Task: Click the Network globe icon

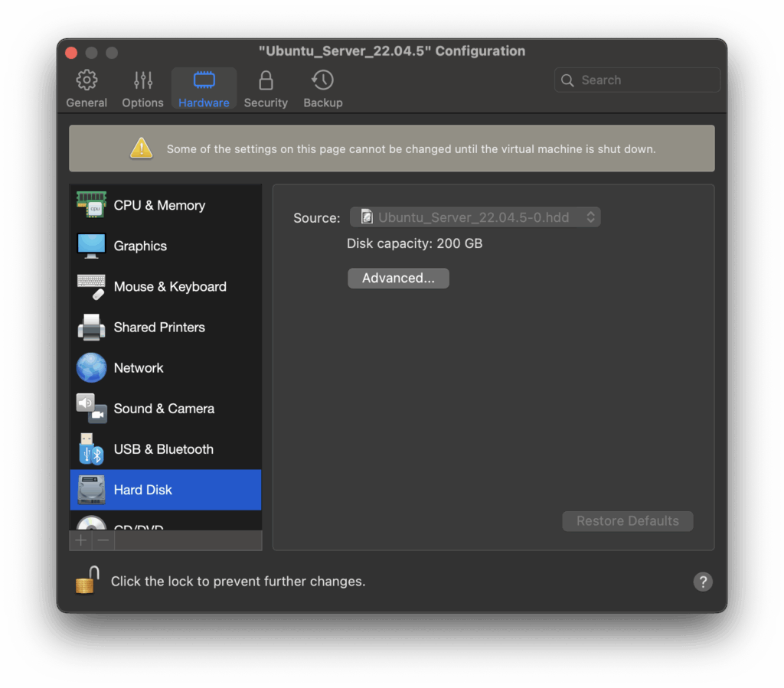Action: (x=92, y=368)
